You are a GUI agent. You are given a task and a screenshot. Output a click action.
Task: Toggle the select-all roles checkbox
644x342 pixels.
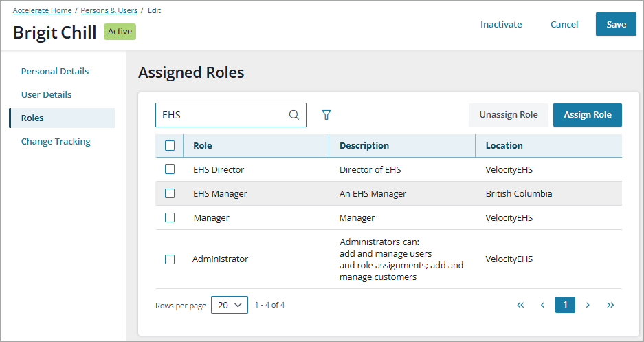click(x=170, y=145)
